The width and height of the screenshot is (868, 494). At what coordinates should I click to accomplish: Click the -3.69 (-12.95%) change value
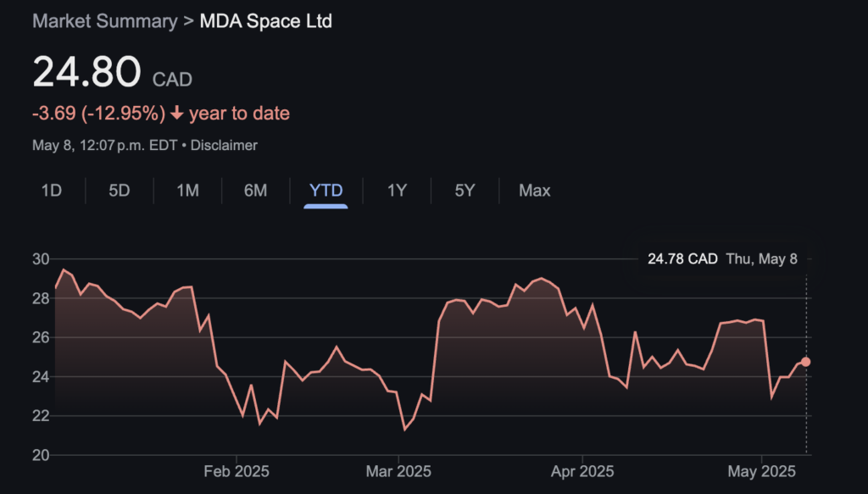pos(99,114)
